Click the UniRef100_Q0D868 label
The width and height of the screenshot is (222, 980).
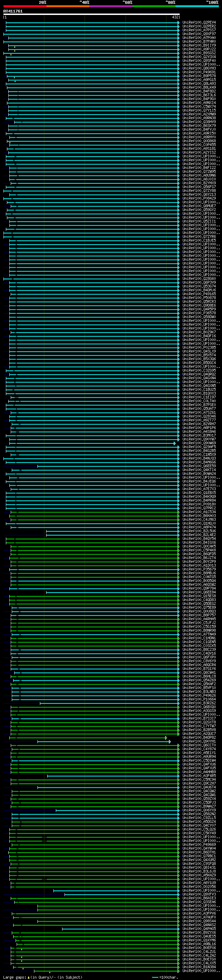(199, 141)
